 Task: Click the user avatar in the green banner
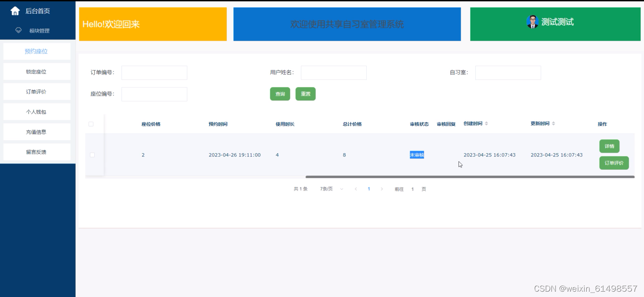[x=532, y=22]
